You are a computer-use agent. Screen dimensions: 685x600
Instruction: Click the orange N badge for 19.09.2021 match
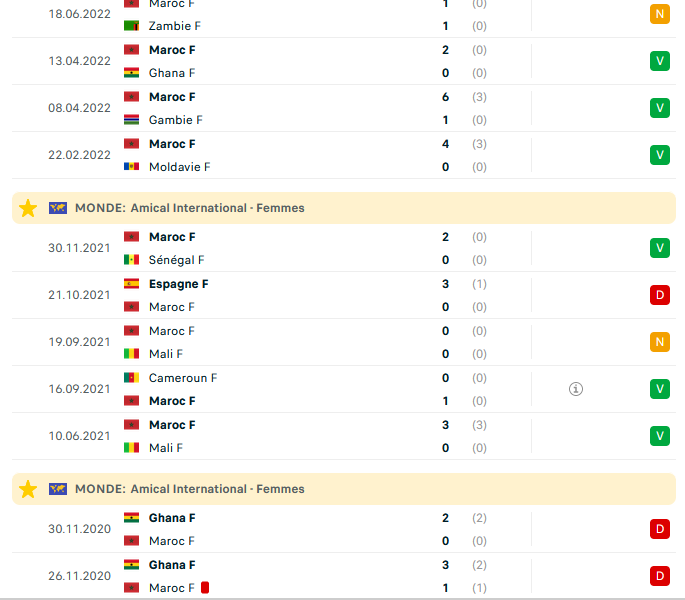[660, 342]
